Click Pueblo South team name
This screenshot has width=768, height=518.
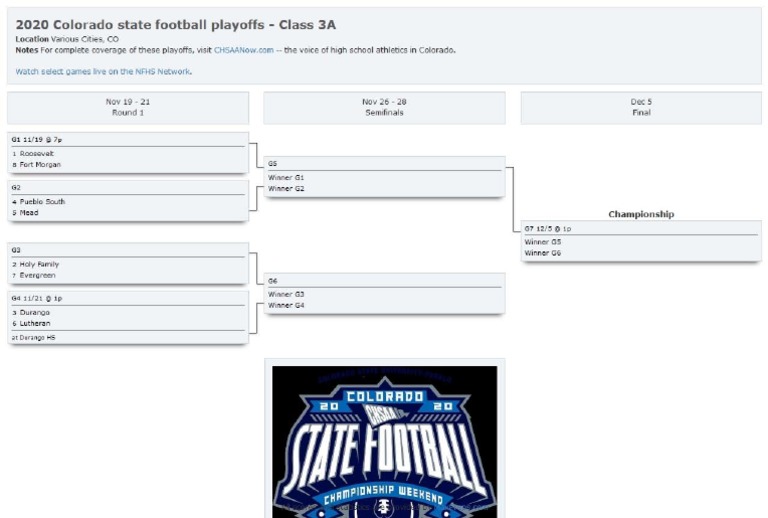point(42,202)
